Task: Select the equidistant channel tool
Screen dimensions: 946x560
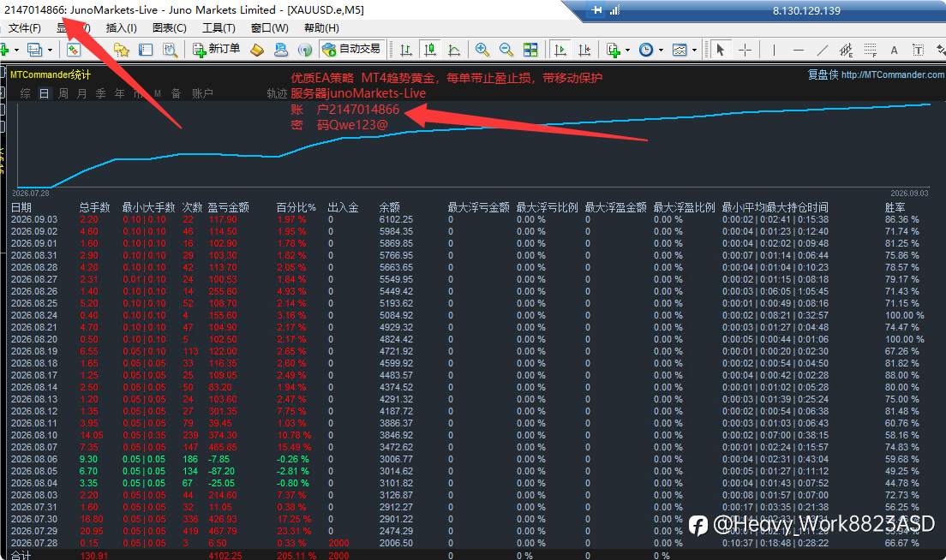Action: pyautogui.click(x=846, y=50)
